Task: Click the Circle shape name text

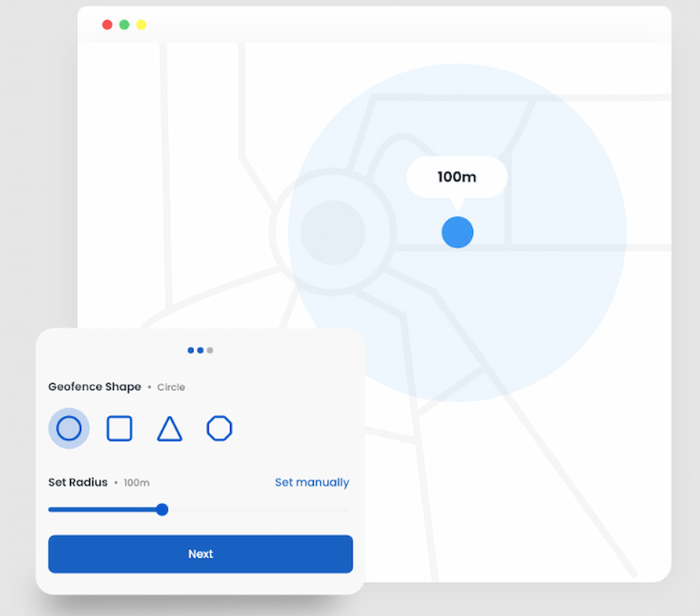Action: (x=171, y=387)
